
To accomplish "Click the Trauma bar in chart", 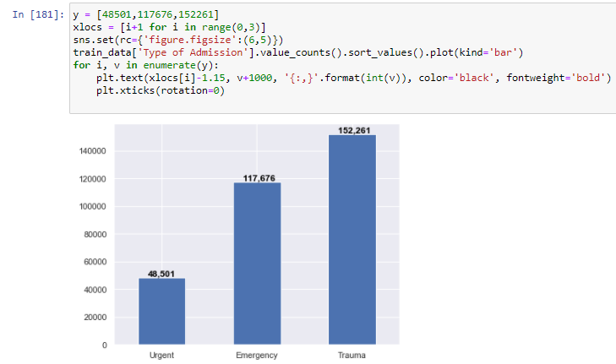I will pos(352,240).
